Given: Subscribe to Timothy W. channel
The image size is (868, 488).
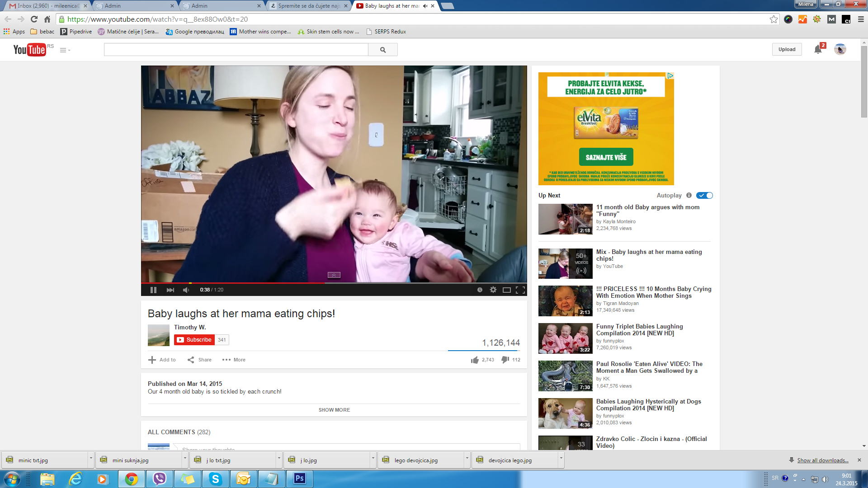Looking at the screenshot, I should coord(194,340).
